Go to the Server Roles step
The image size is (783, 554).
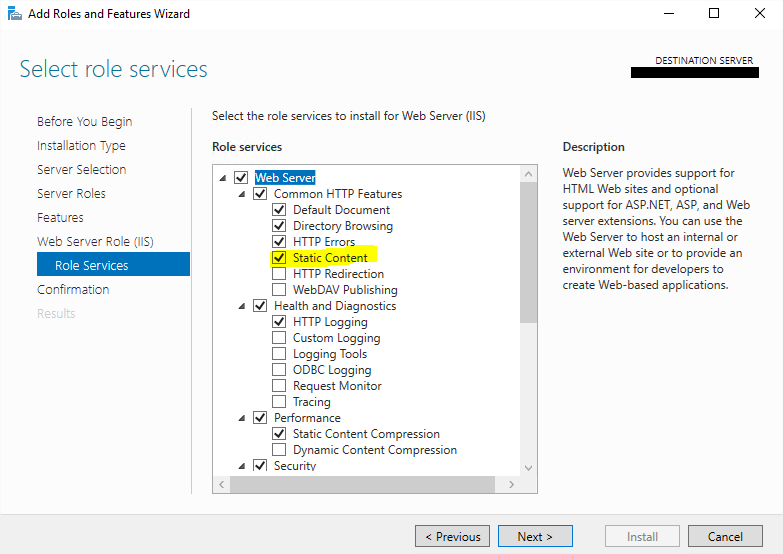(71, 193)
